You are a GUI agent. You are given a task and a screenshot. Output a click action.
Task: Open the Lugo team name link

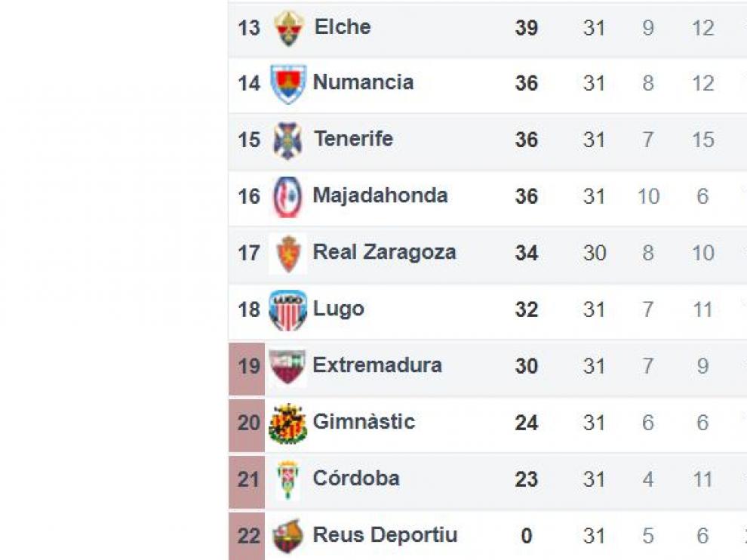pos(339,309)
